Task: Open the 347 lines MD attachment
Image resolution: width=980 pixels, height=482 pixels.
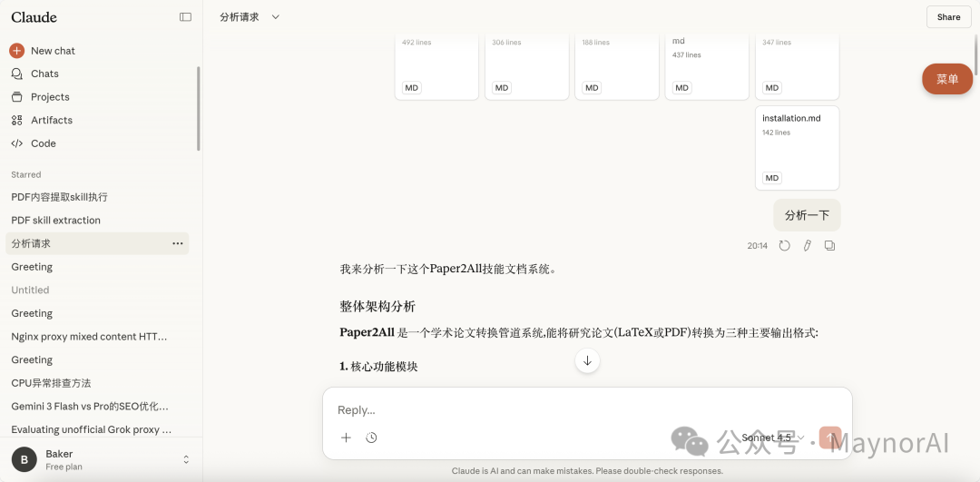Action: click(797, 65)
